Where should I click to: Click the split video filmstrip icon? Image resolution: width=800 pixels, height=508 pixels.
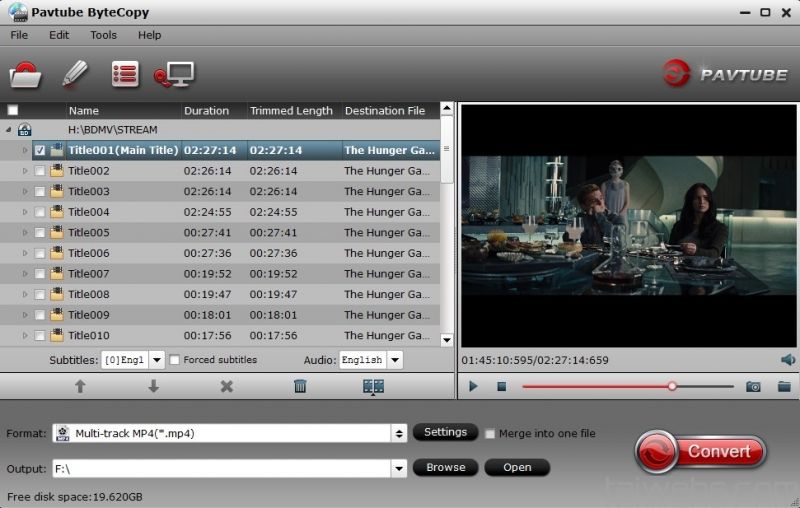(x=373, y=387)
